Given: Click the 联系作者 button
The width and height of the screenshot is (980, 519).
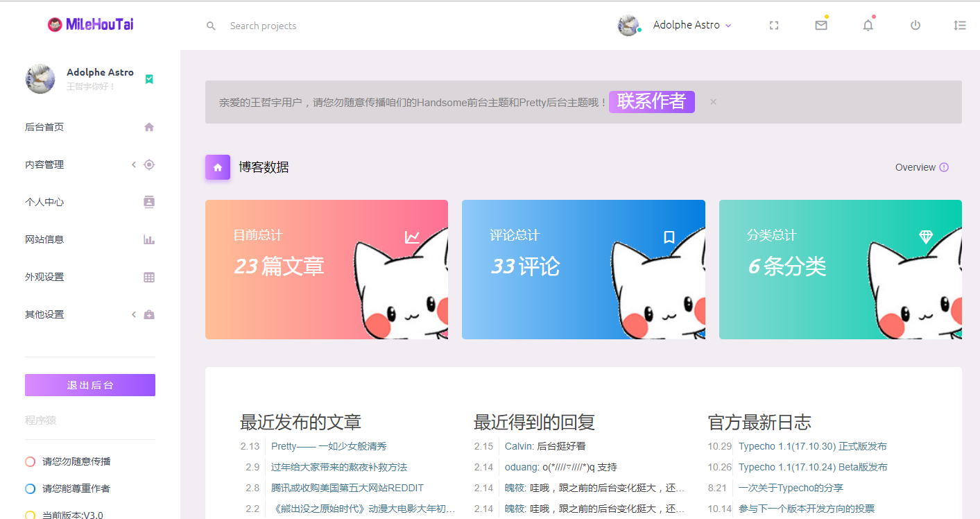Looking at the screenshot, I should [x=652, y=101].
